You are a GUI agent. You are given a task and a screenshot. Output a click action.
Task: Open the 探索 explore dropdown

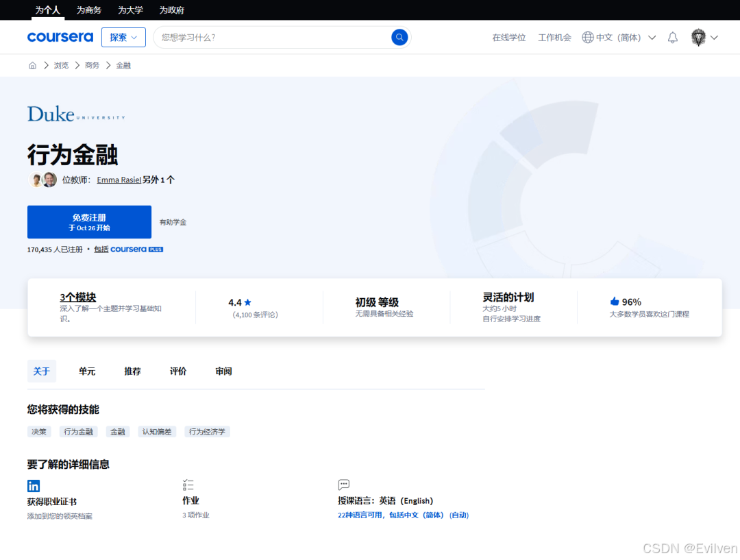coord(123,37)
